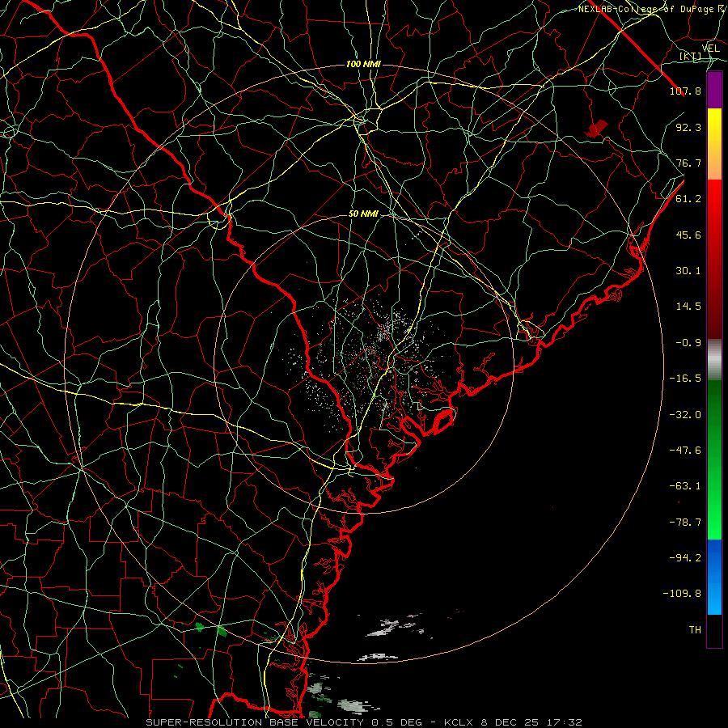Click the 76.7 velocity scale value

pos(688,163)
